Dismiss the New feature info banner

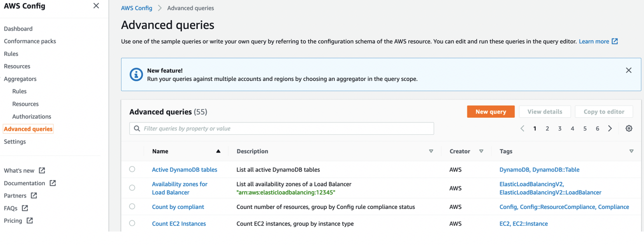pos(628,70)
